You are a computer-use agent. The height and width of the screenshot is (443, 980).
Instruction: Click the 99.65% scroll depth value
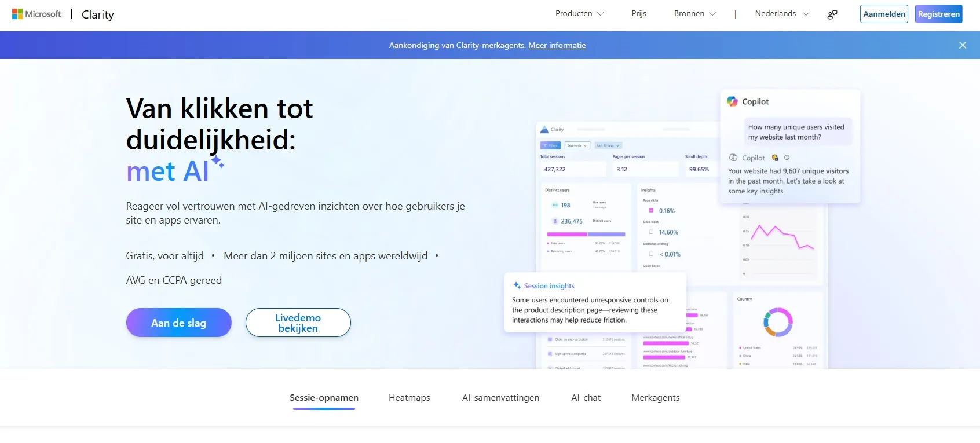click(x=699, y=169)
